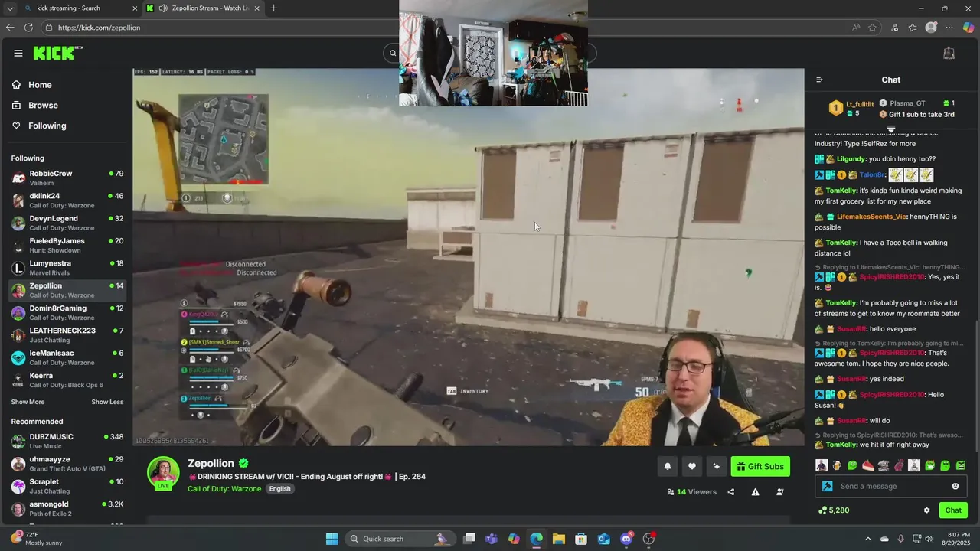Click the Send a message input field

click(x=890, y=486)
